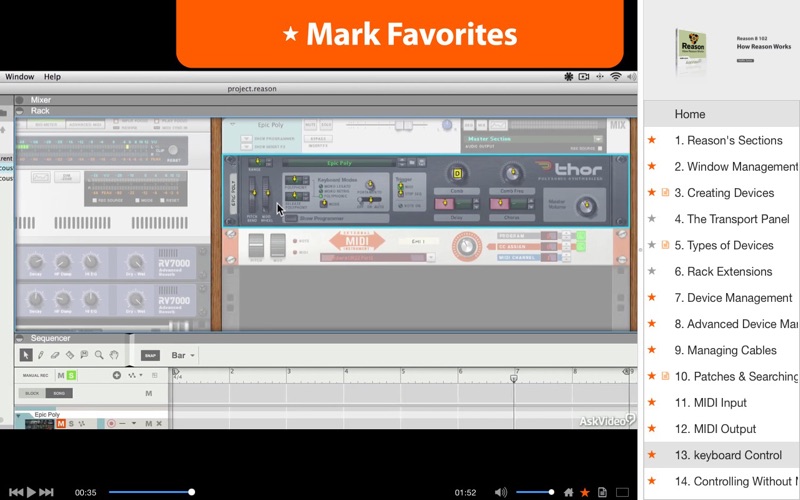Click the Thor save patch disk icon
800x500 pixels.
(421, 163)
